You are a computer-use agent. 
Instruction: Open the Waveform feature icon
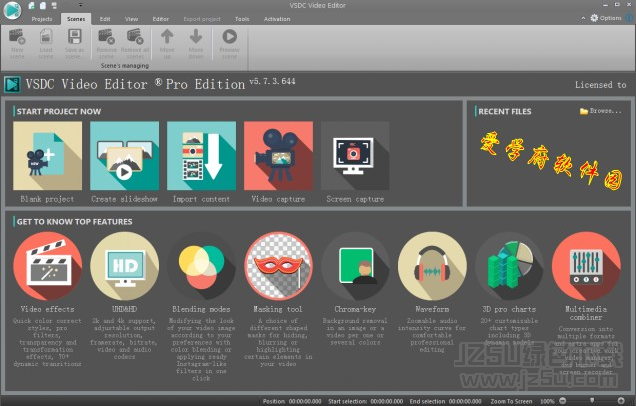[432, 266]
